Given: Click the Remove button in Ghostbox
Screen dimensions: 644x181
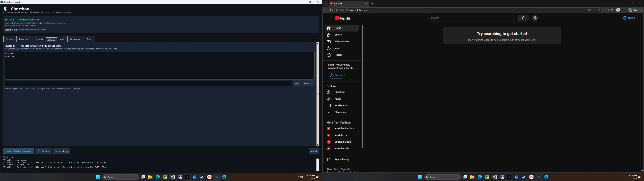Looking at the screenshot, I should tap(308, 83).
